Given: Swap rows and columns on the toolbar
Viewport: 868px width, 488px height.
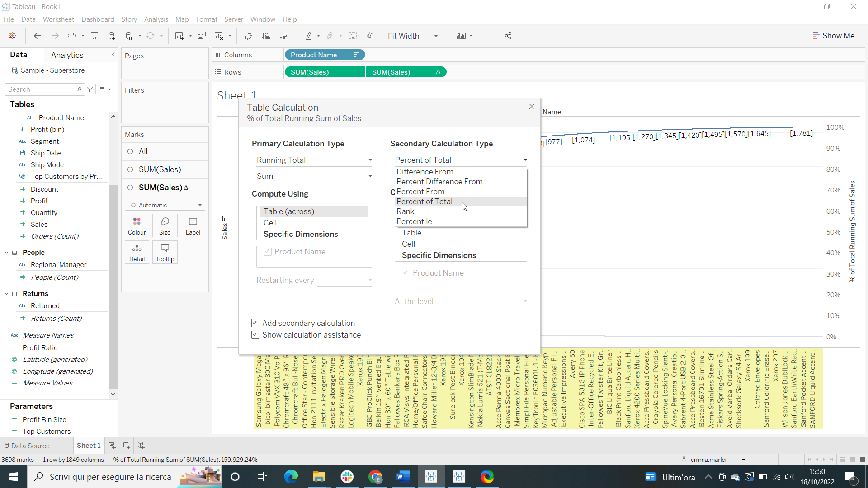Looking at the screenshot, I should [x=248, y=36].
